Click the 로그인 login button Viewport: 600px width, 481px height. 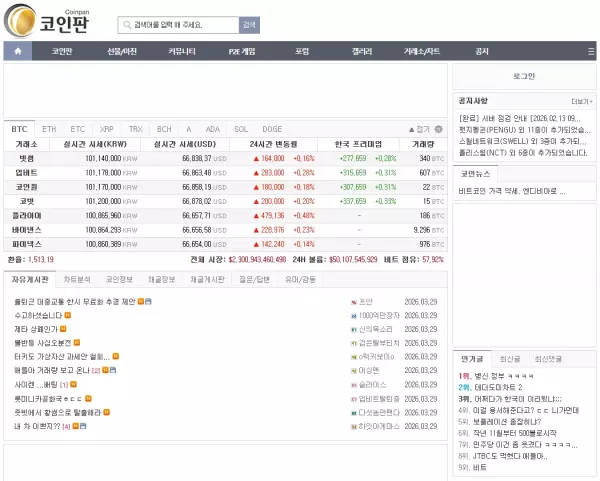coord(524,76)
